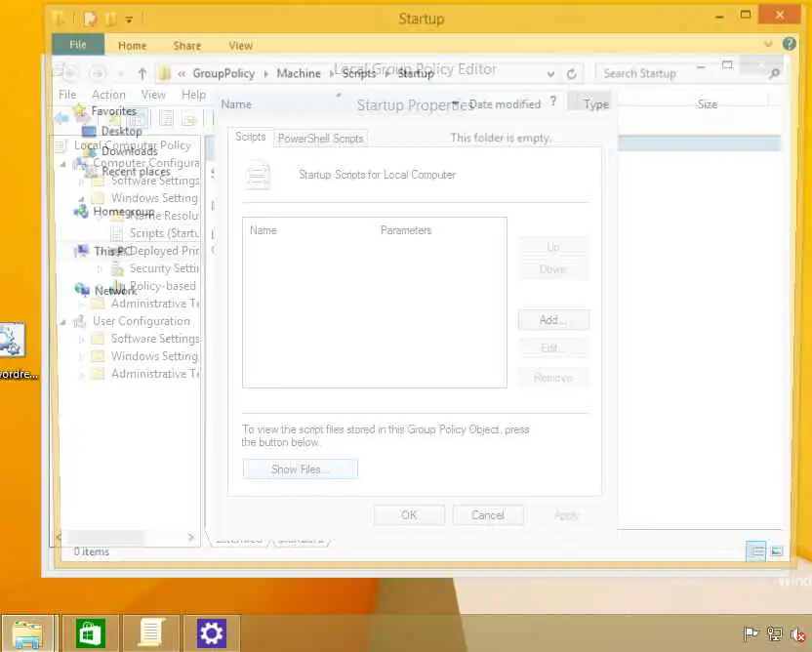Select Recent places under Favorites
This screenshot has height=652, width=812.
tap(136, 172)
